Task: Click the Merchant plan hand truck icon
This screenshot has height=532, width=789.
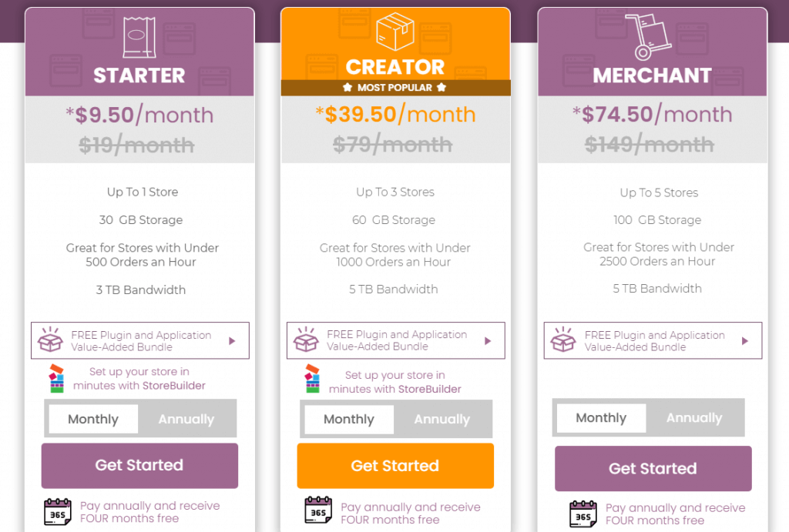Action: (x=652, y=37)
